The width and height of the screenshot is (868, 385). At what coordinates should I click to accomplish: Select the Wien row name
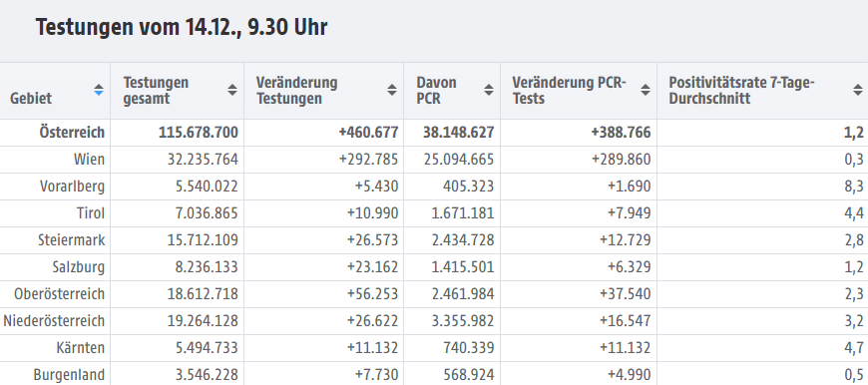pyautogui.click(x=89, y=160)
